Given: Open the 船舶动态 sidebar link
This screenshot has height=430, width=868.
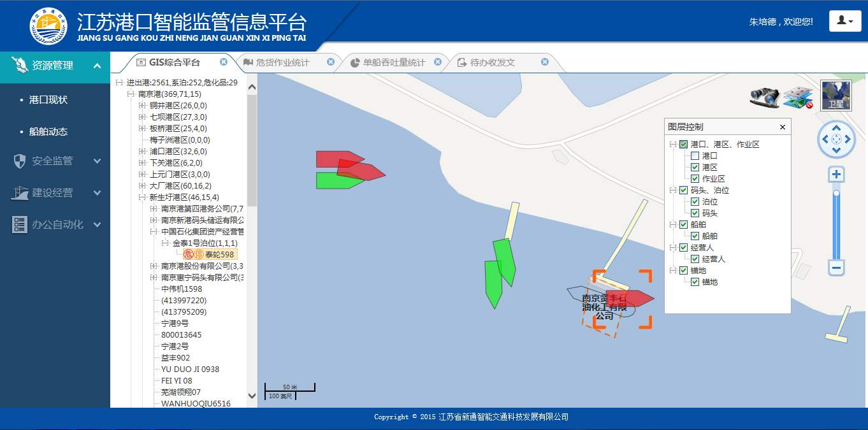Looking at the screenshot, I should [48, 132].
